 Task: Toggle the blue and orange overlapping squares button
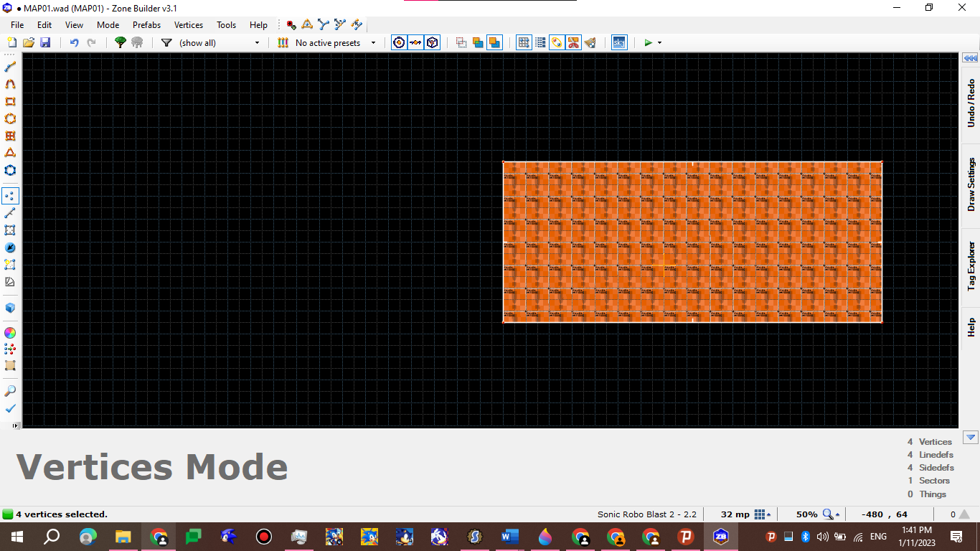pos(478,43)
